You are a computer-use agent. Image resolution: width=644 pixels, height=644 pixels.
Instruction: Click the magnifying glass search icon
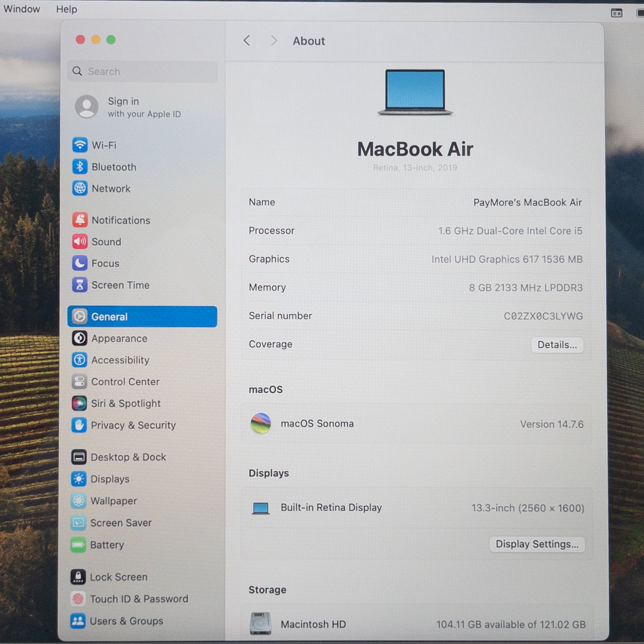tap(77, 71)
